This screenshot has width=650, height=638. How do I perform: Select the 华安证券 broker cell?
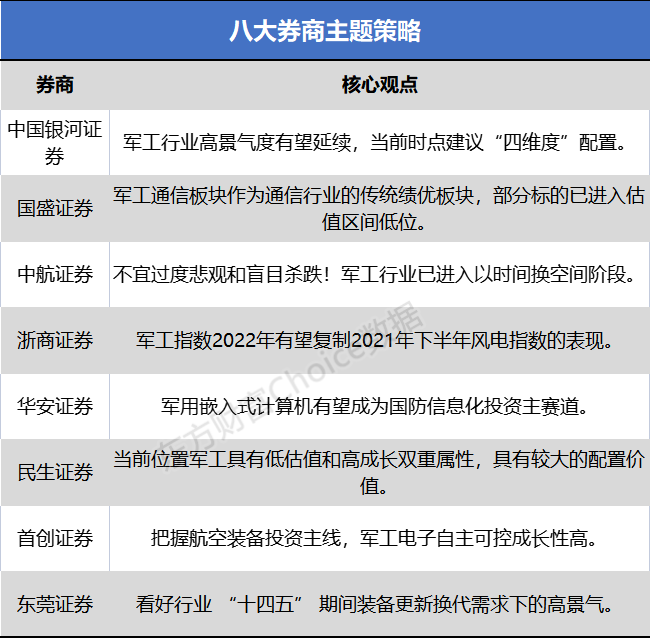(x=55, y=407)
